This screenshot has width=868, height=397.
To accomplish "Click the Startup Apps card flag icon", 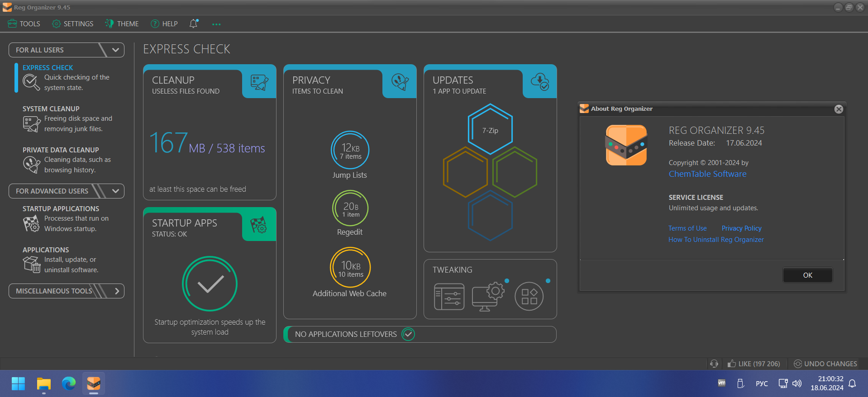I will click(259, 225).
